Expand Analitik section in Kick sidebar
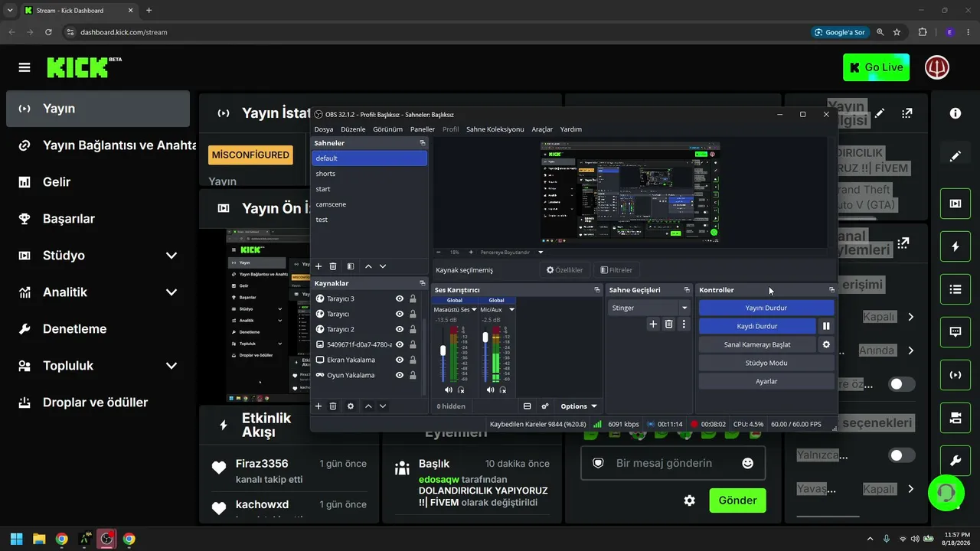Image resolution: width=980 pixels, height=551 pixels. coord(171,292)
